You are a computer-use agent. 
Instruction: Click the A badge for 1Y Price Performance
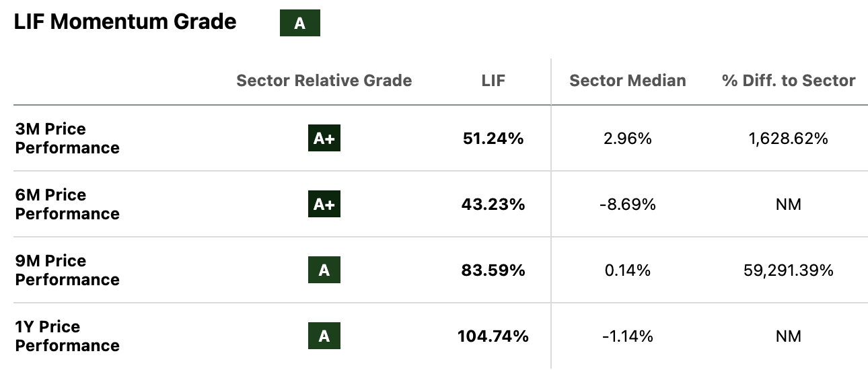[x=324, y=336]
